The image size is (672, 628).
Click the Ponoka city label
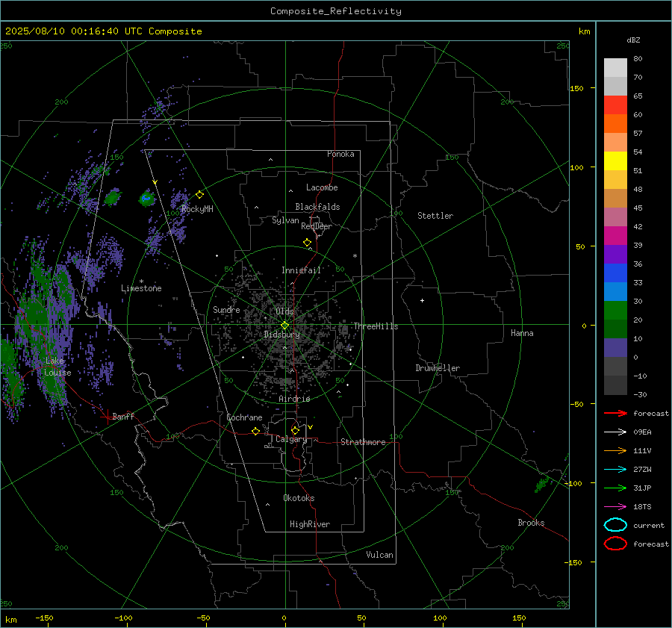coord(340,154)
